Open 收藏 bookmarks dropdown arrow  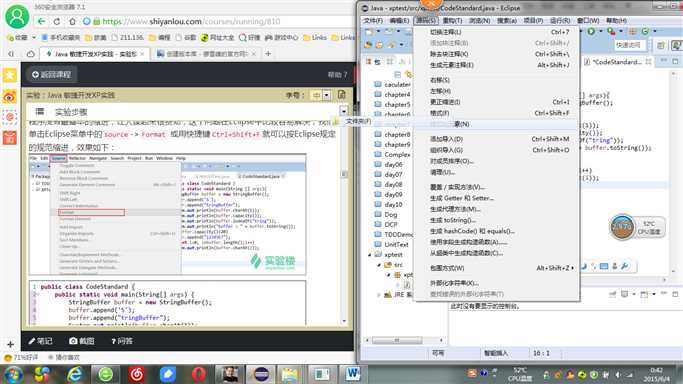(x=34, y=38)
